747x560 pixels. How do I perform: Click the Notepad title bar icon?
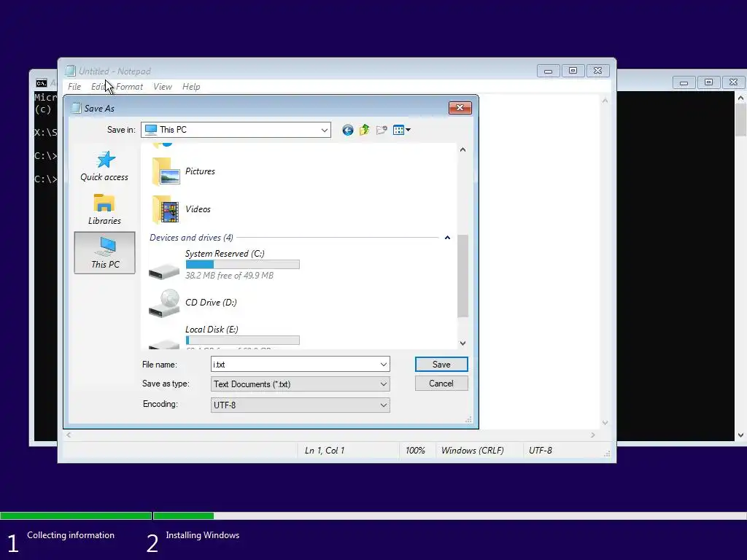(71, 71)
